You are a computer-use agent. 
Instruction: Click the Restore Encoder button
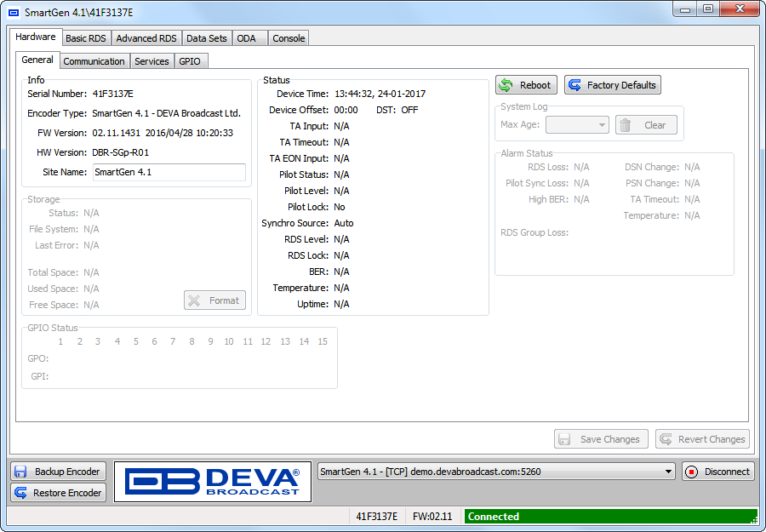(x=58, y=493)
